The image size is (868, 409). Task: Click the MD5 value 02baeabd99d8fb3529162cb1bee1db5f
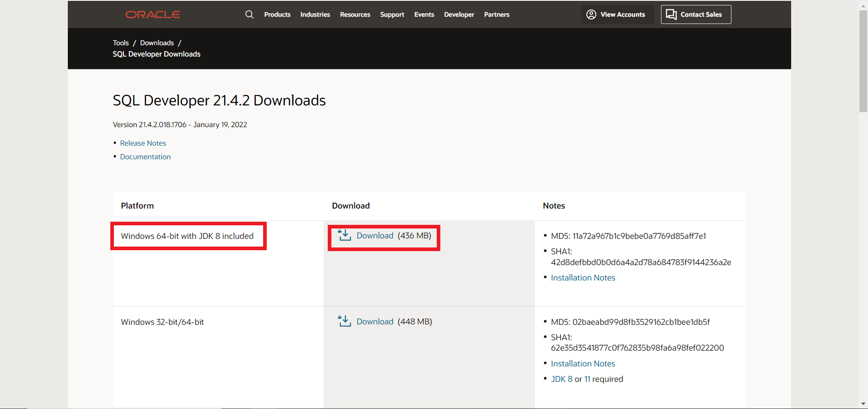641,322
